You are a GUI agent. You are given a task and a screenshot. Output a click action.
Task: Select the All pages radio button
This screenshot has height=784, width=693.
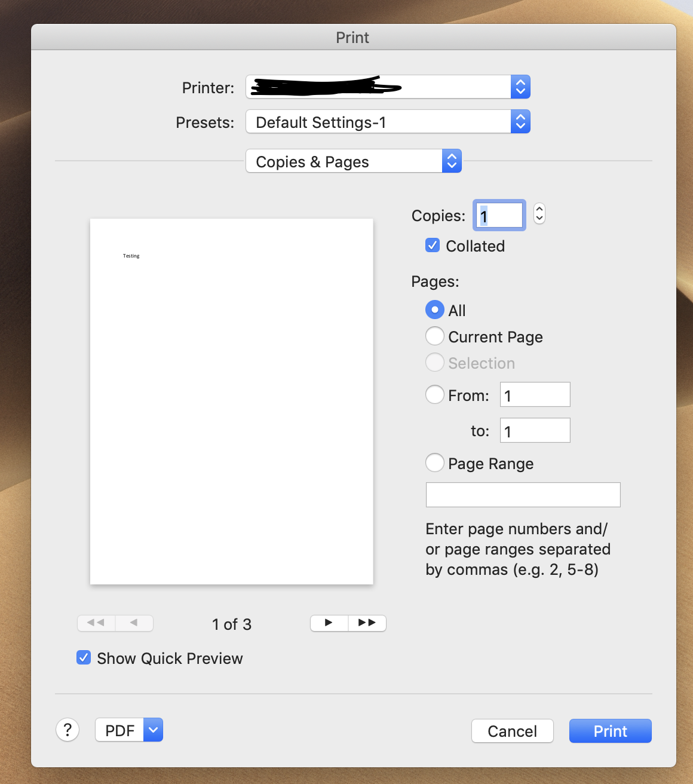point(434,310)
